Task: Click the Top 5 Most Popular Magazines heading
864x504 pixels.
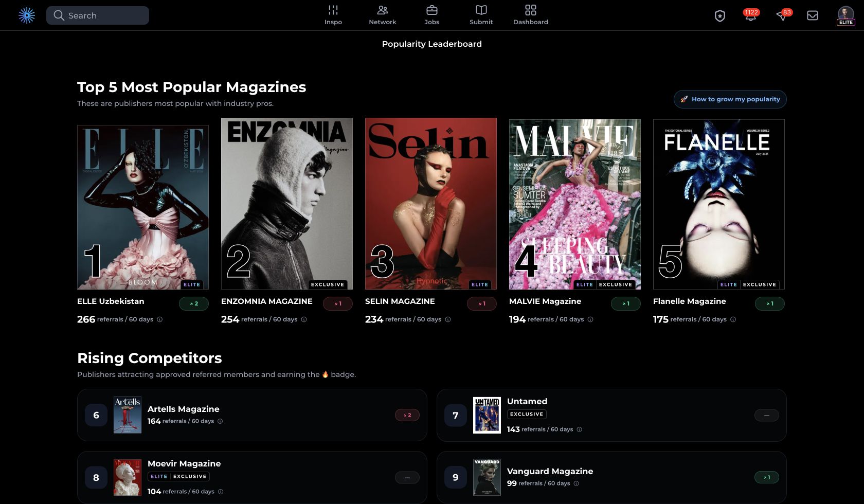Action: click(x=192, y=87)
